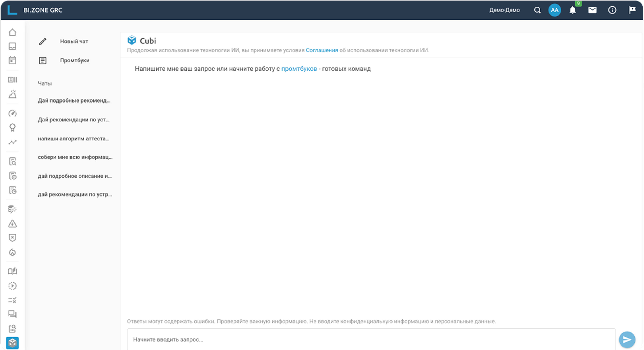Open search with the magnifier icon
The image size is (644, 350).
pos(537,10)
